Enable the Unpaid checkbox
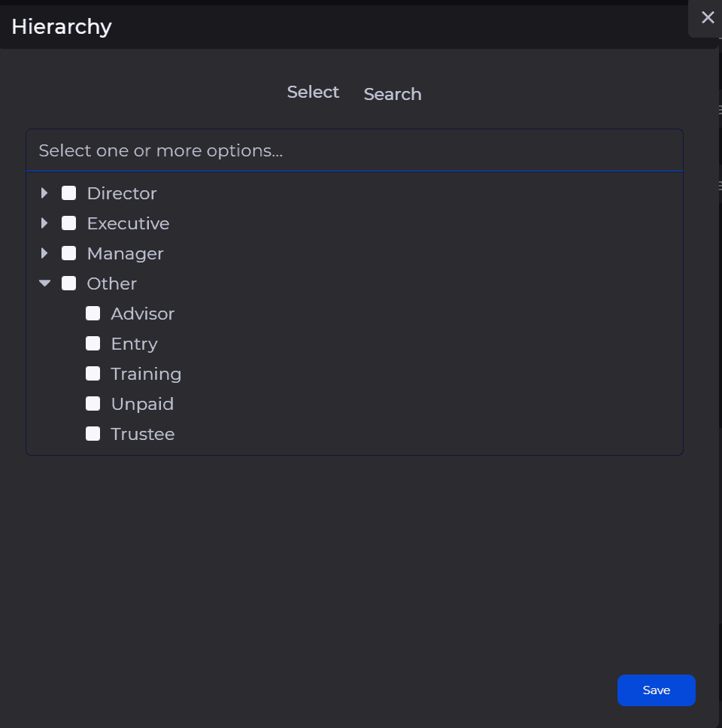 [x=93, y=404]
